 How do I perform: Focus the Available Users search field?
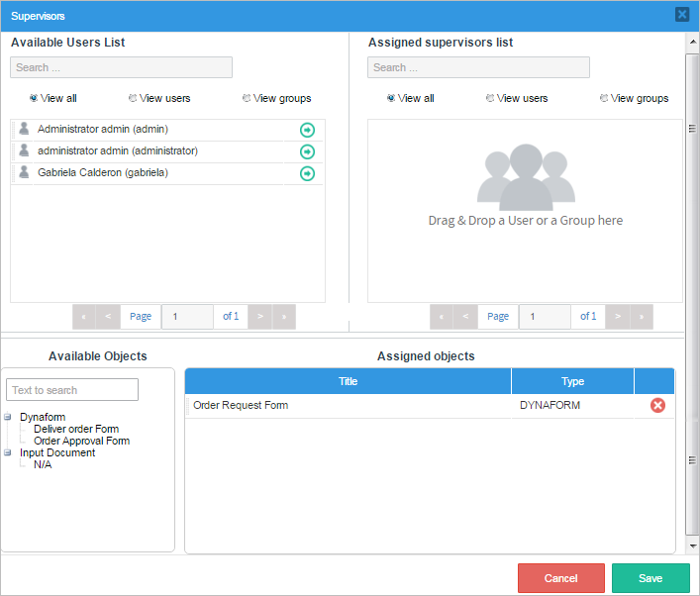pos(121,67)
